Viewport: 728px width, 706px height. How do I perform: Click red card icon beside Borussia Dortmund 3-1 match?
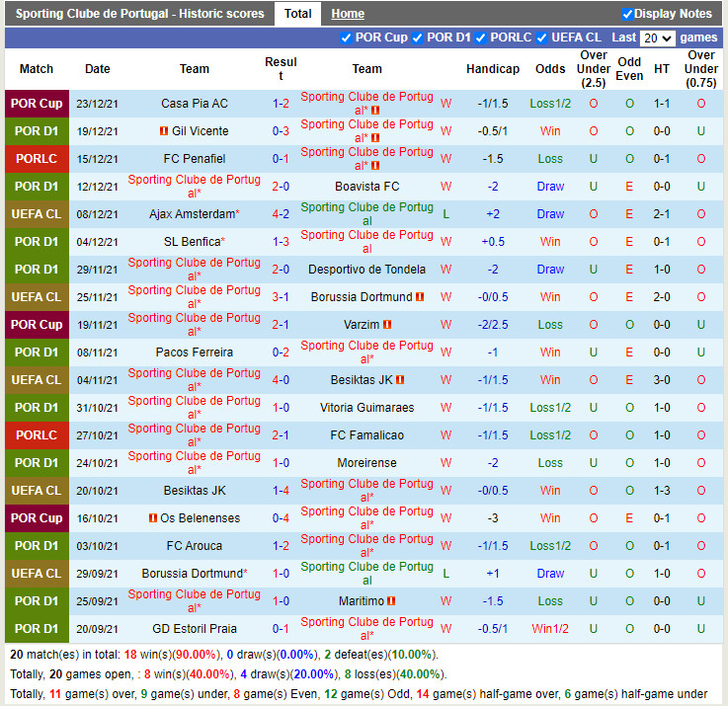pyautogui.click(x=420, y=297)
